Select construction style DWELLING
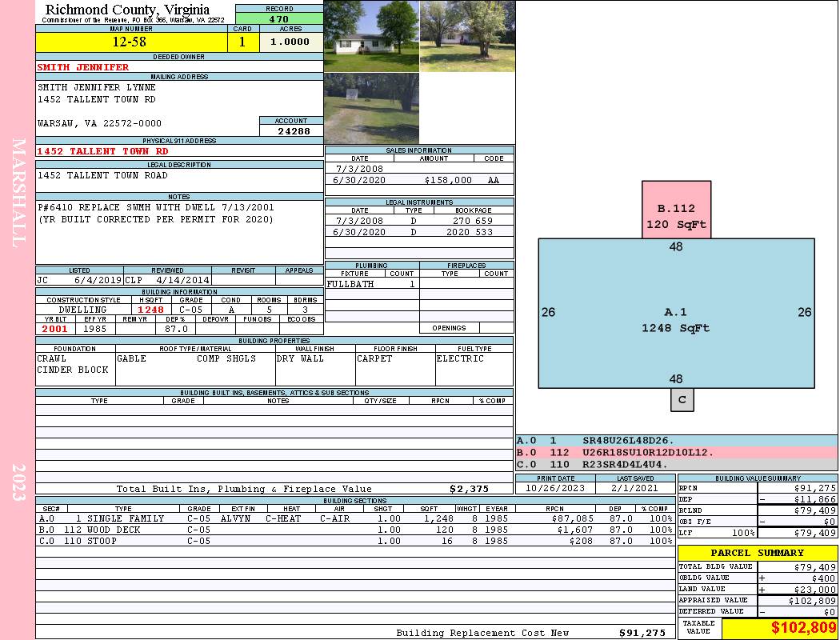 tap(83, 310)
